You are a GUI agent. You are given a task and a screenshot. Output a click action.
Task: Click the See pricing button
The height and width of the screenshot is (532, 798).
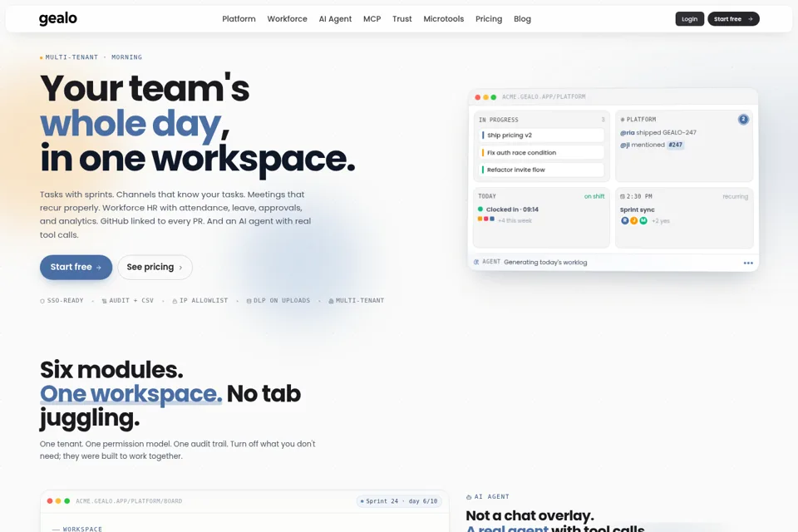(x=155, y=268)
